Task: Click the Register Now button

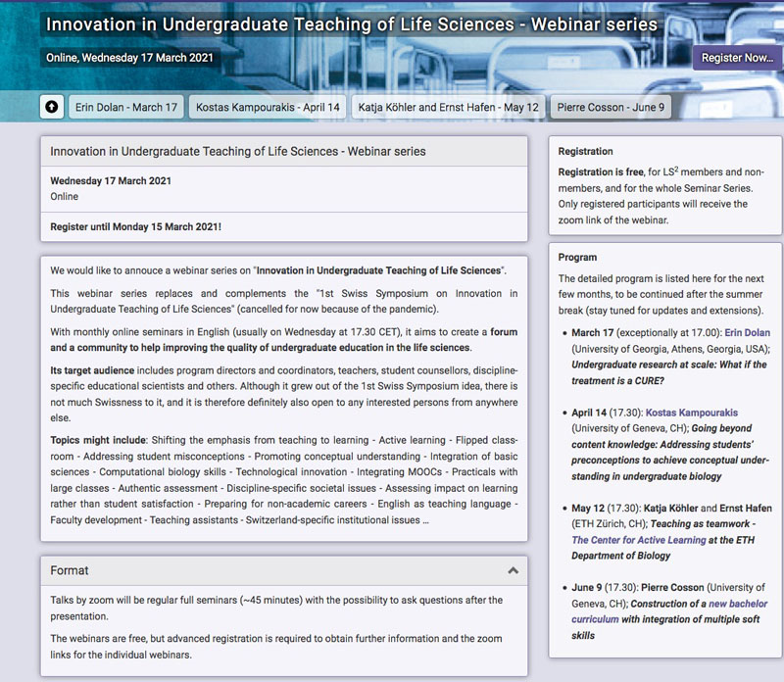Action: pyautogui.click(x=738, y=58)
